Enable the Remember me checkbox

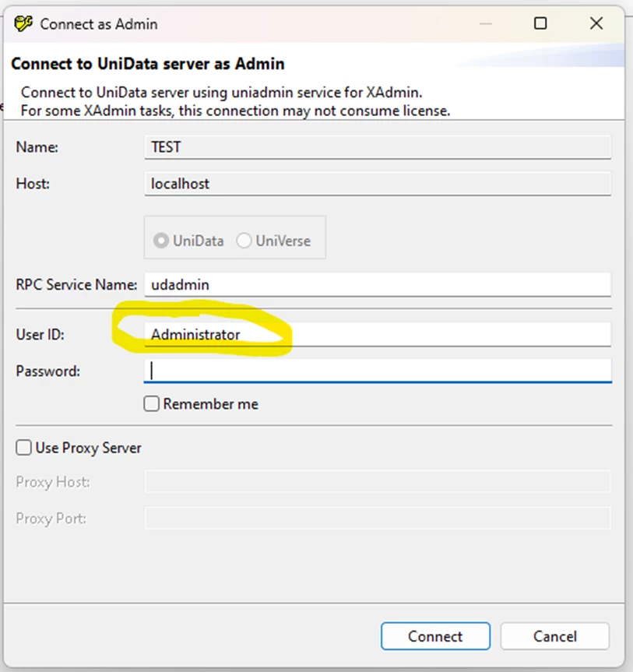tap(151, 403)
